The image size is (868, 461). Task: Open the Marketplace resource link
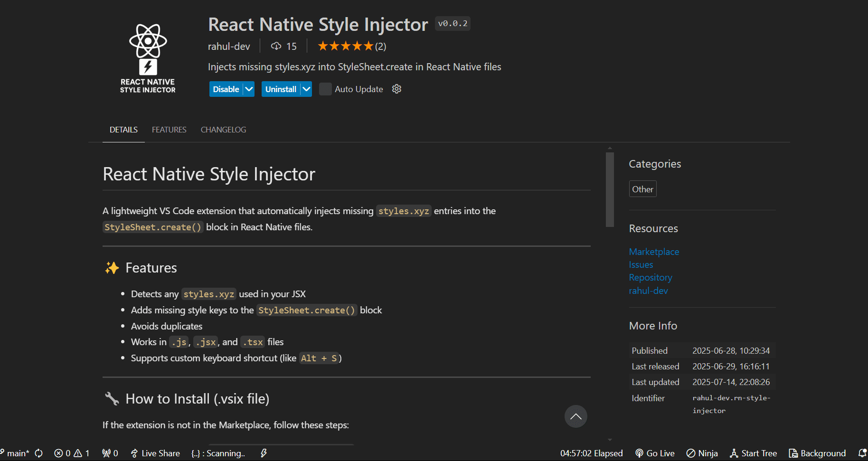tap(654, 252)
